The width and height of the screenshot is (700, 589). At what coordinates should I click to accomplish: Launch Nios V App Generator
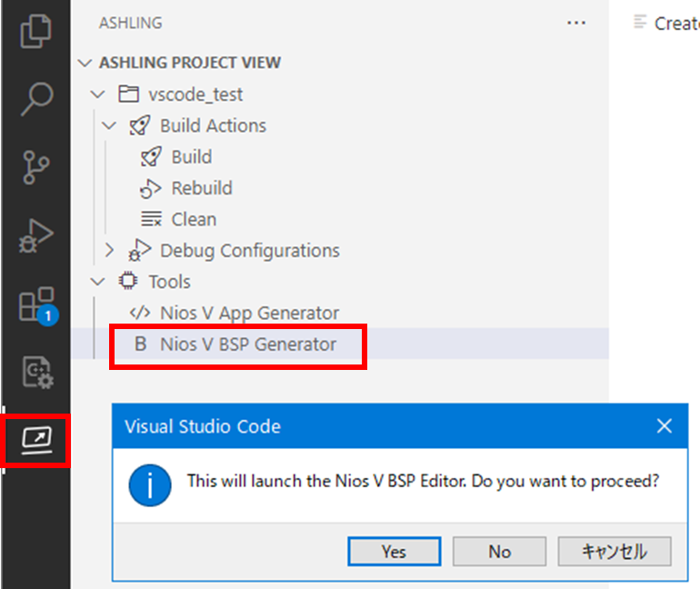click(248, 313)
